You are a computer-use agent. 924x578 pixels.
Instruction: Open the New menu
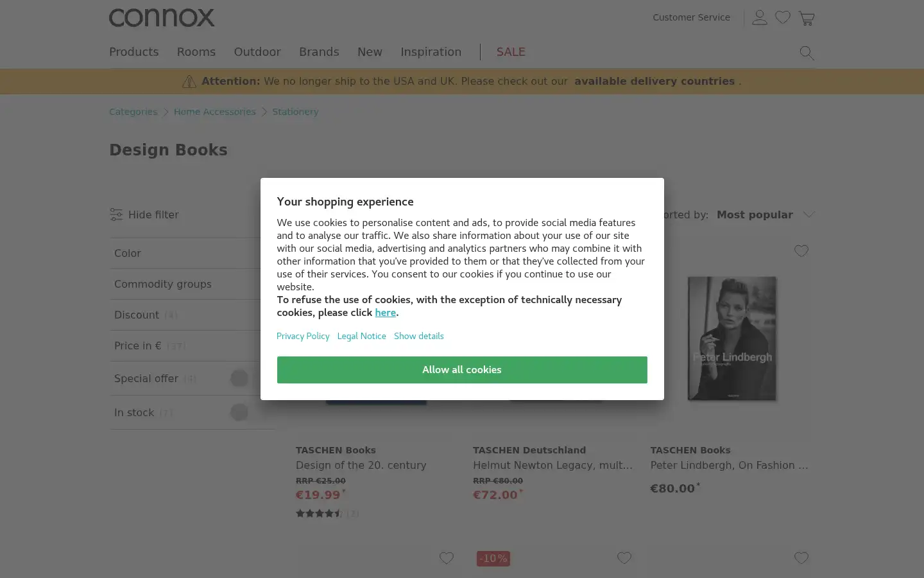[370, 52]
